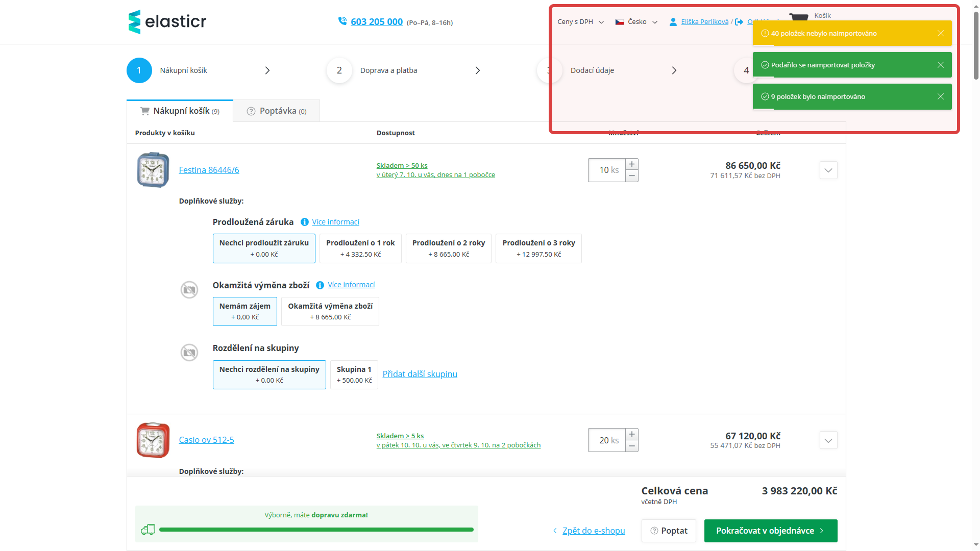Expand the Festina 86446/6 row chevron
The width and height of the screenshot is (980, 551).
[828, 170]
